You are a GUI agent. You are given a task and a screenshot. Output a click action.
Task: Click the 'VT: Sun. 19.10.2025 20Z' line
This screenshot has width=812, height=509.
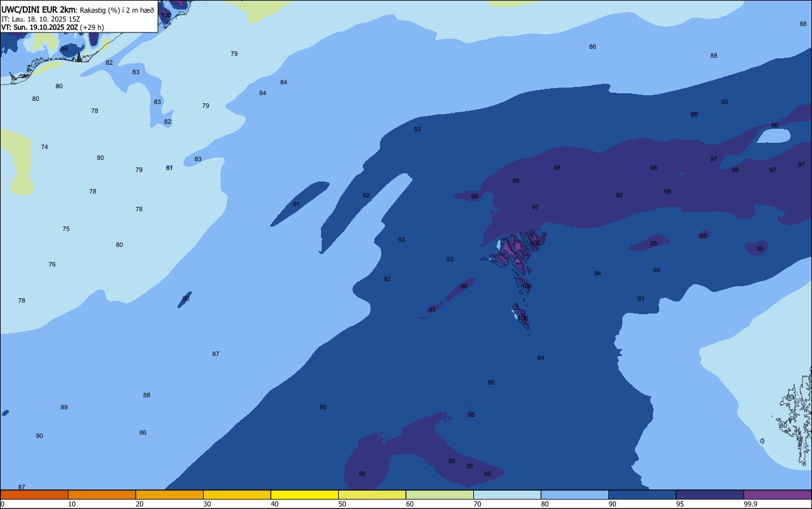[40, 27]
